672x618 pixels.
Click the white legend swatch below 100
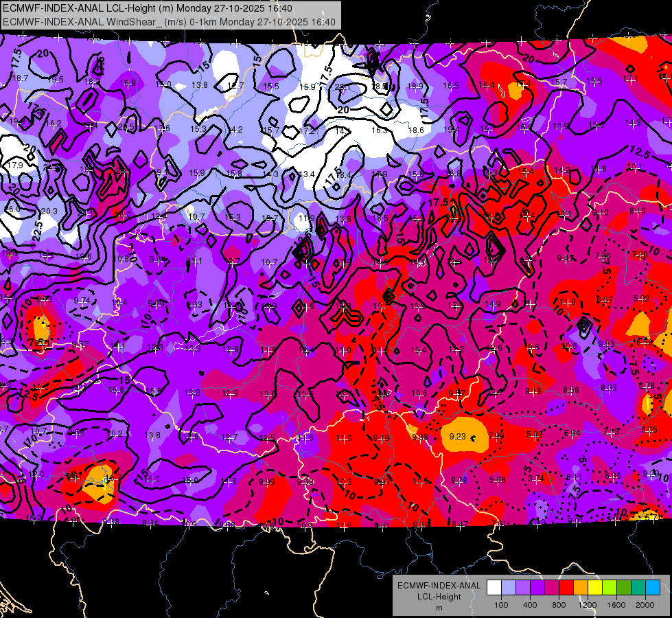coord(494,588)
